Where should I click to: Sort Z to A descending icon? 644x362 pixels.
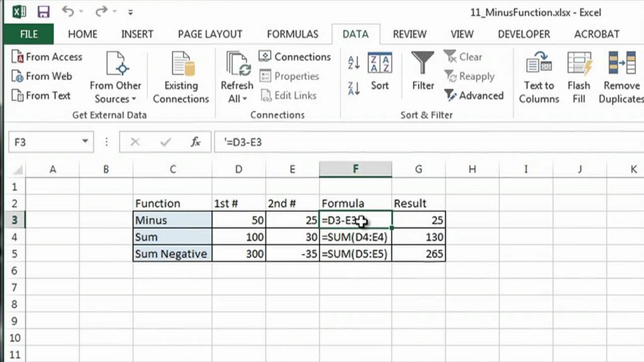click(353, 88)
